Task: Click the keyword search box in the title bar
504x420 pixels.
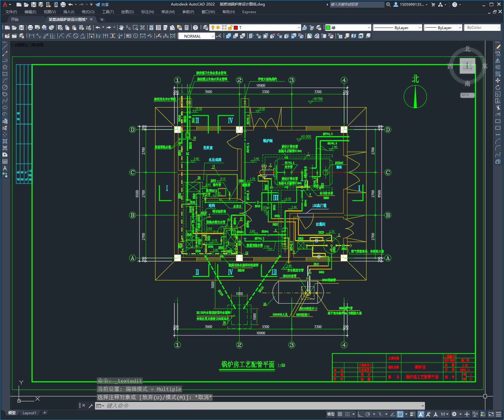Action: point(357,5)
